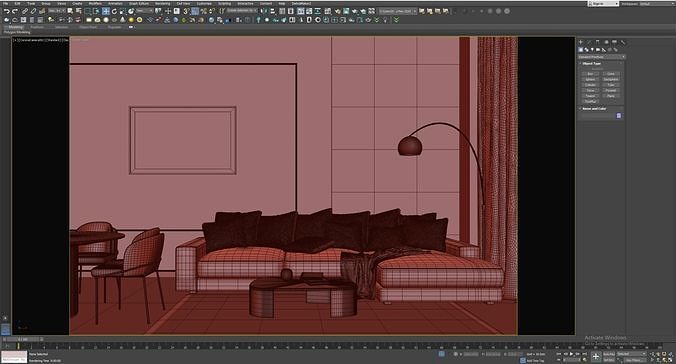The width and height of the screenshot is (676, 364).
Task: Click the time slider handle
Action: pos(22,339)
